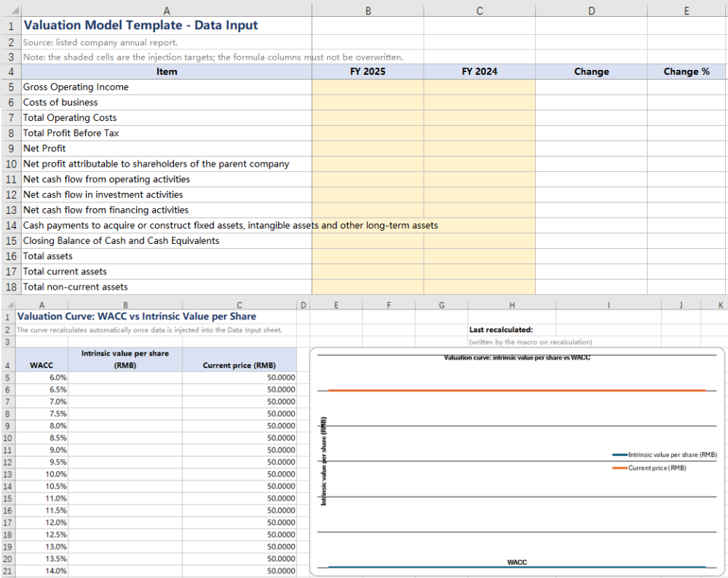
Task: Select column B header in Data Input sheet
Action: 368,11
